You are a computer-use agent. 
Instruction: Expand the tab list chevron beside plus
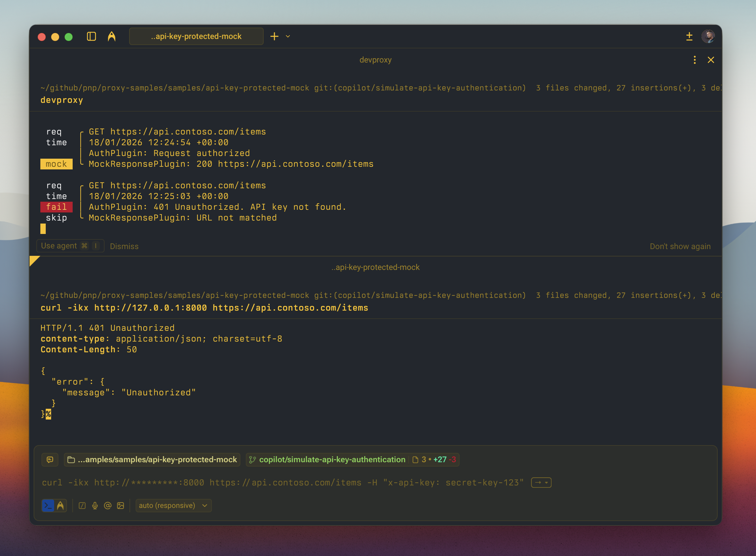pos(287,36)
